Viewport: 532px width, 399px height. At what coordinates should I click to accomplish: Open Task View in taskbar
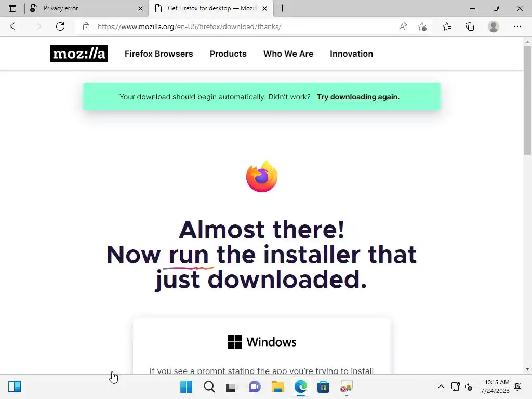[232, 387]
